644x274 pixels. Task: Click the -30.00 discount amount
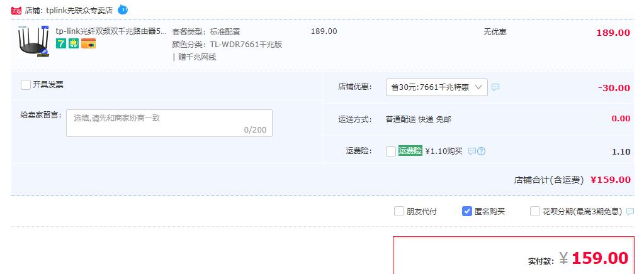click(614, 88)
